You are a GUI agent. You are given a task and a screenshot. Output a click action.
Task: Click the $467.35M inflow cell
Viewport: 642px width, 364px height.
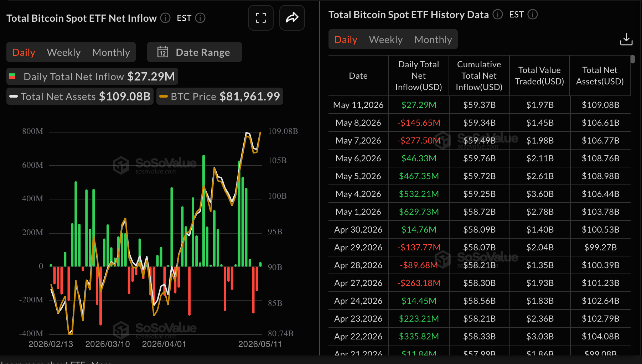[x=419, y=176]
